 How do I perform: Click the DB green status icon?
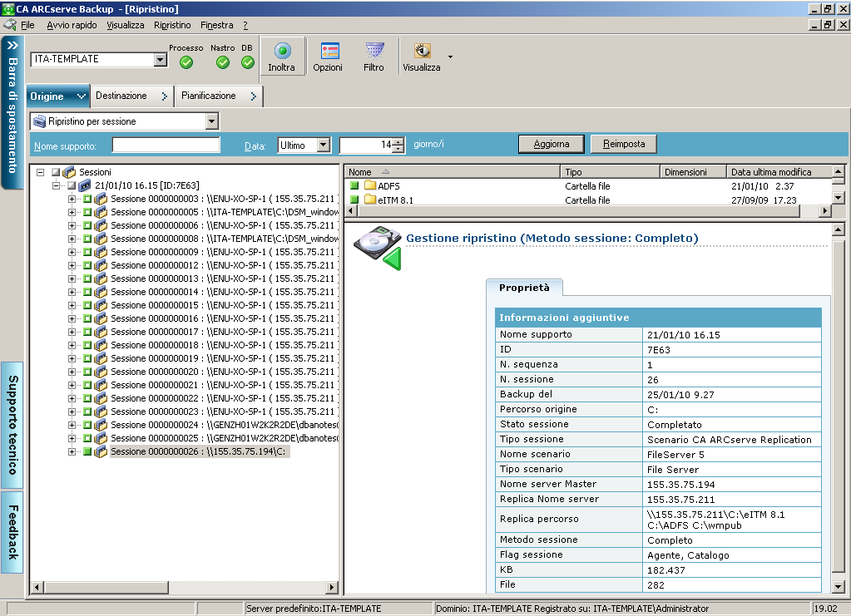pos(247,62)
